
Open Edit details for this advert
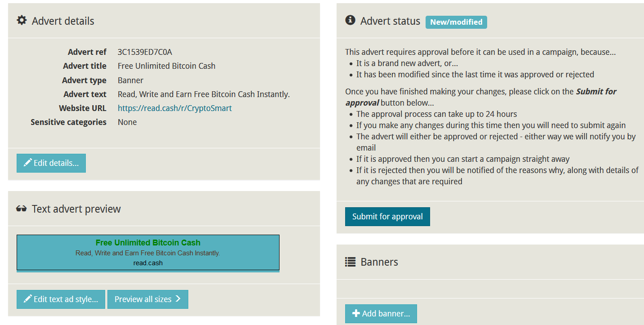tap(51, 163)
